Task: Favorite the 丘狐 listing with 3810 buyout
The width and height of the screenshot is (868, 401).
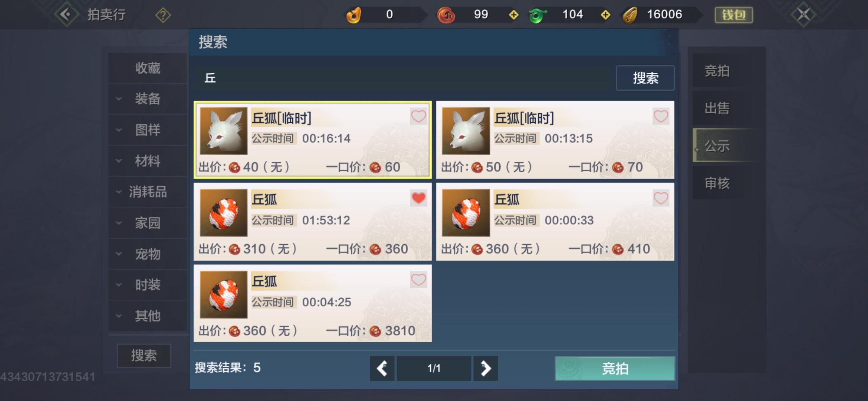Action: coord(418,280)
